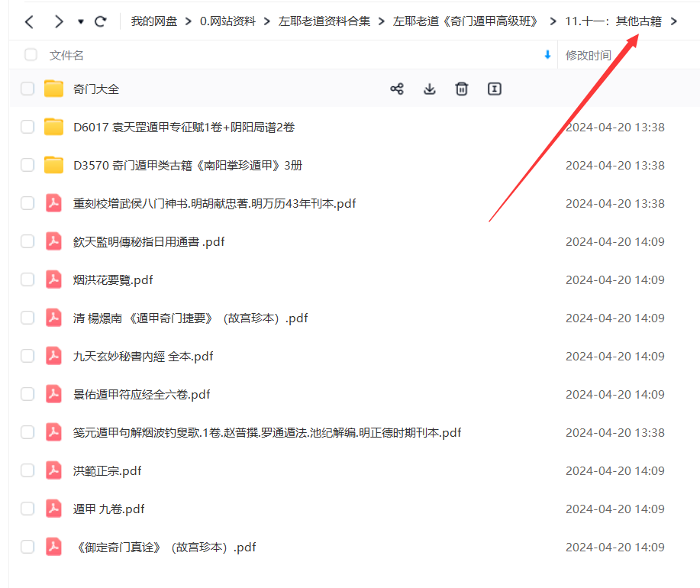Screen dimensions: 700x588
Task: Delete 奇门大全 with the trash icon
Action: pos(461,89)
